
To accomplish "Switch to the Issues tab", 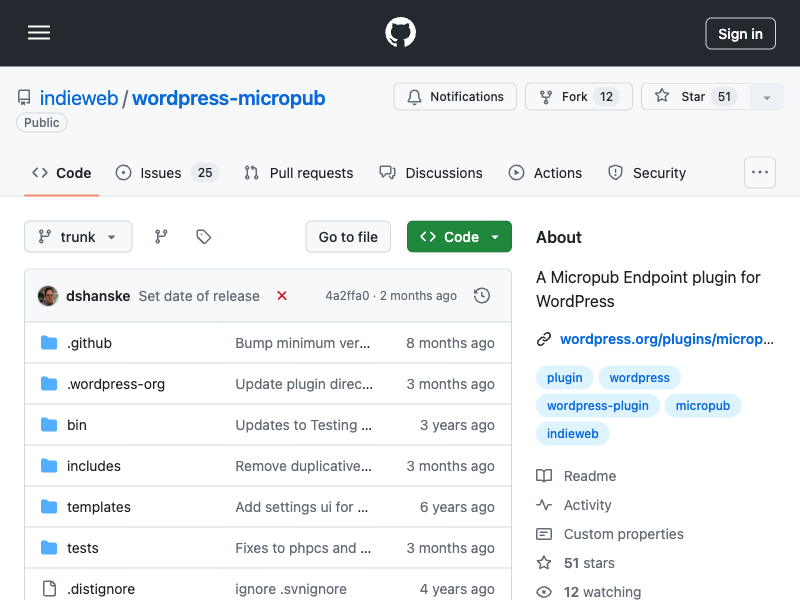I will [167, 173].
